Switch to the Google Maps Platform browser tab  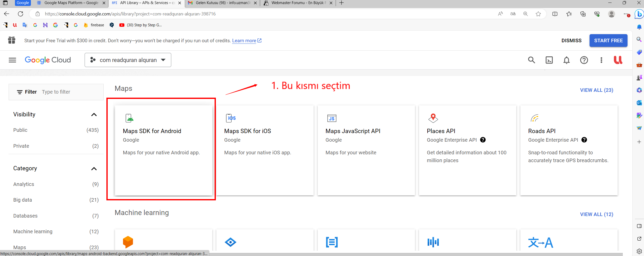(71, 3)
